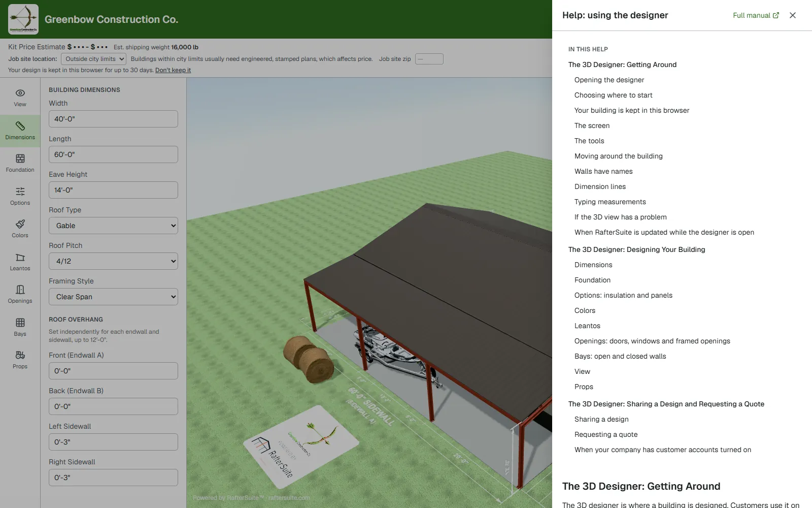This screenshot has width=812, height=508.
Task: Open the Openings door tool
Action: (x=20, y=295)
